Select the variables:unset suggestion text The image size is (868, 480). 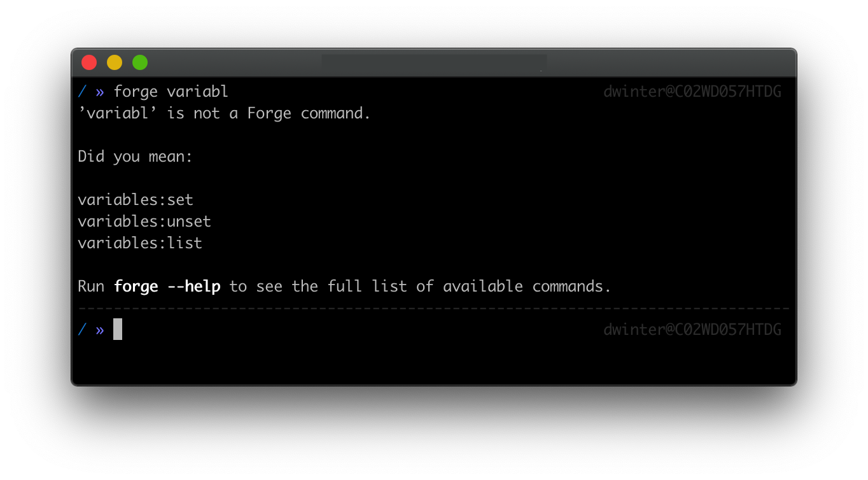144,221
